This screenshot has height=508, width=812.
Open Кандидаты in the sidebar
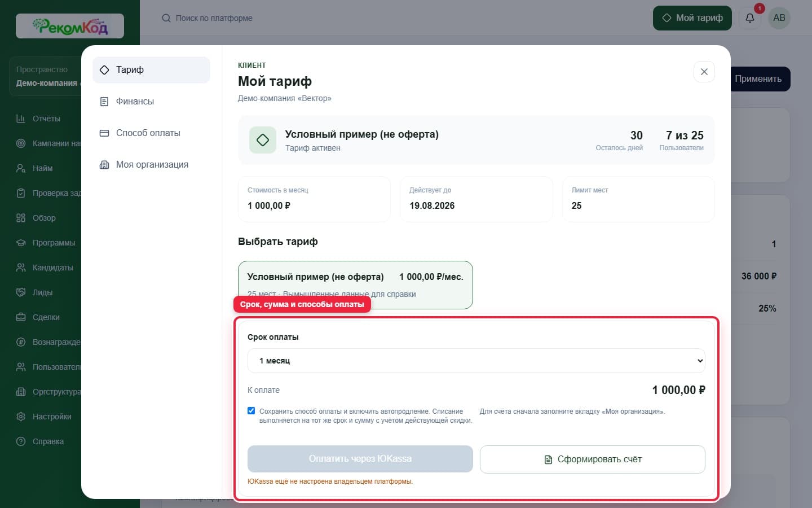tap(52, 268)
